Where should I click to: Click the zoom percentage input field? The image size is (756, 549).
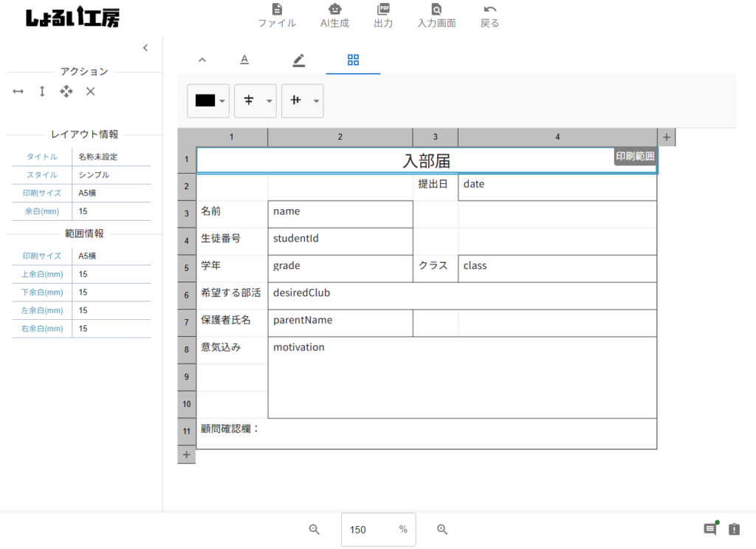[368, 530]
